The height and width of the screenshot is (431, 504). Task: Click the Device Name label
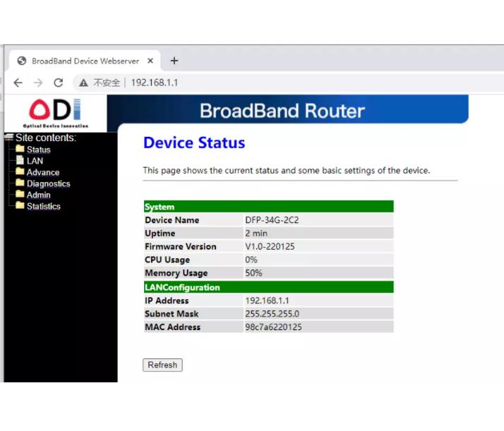[x=172, y=220]
